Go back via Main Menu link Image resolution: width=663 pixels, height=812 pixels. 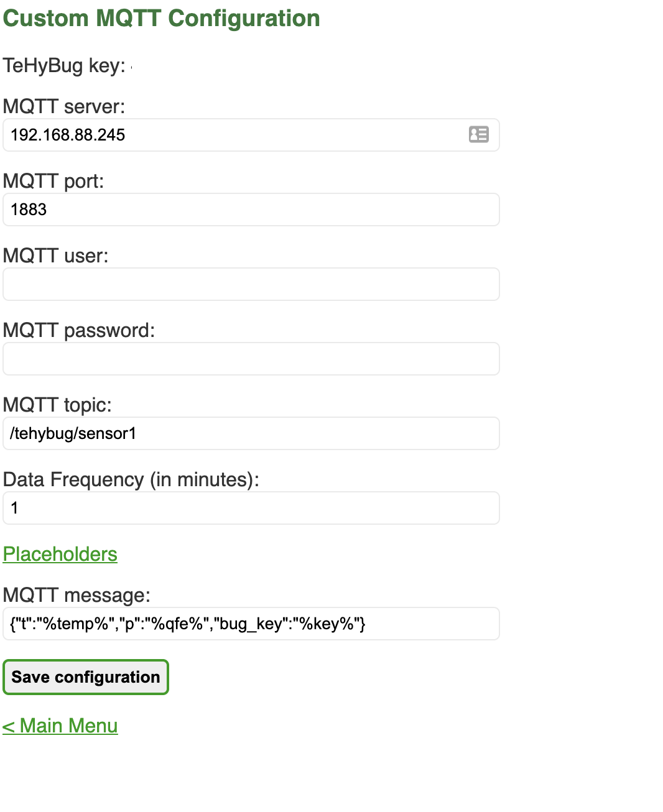pyautogui.click(x=60, y=726)
